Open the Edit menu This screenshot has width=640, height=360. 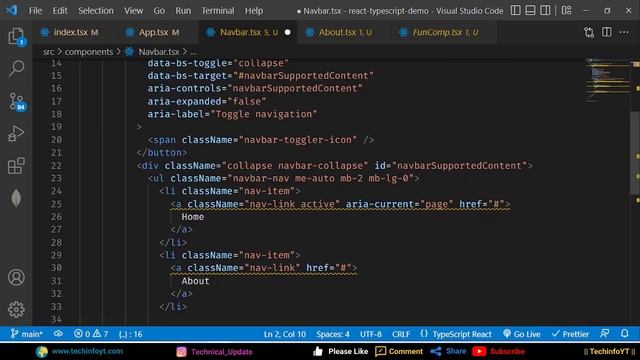pos(60,11)
